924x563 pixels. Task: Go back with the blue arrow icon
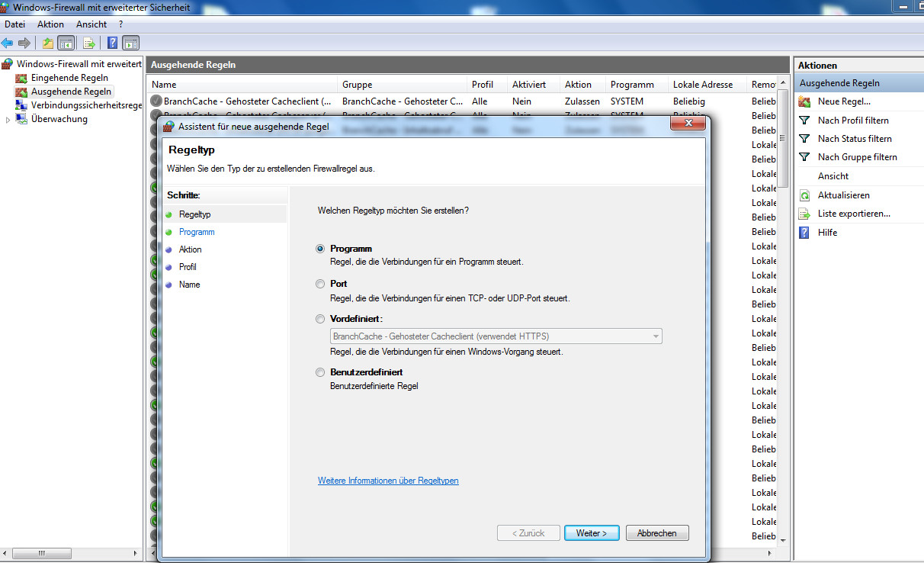pyautogui.click(x=8, y=43)
